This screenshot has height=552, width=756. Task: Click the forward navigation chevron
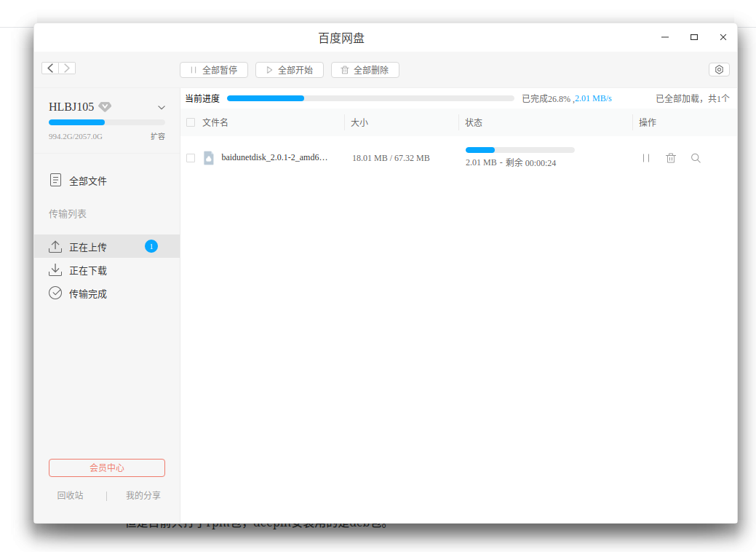(67, 68)
